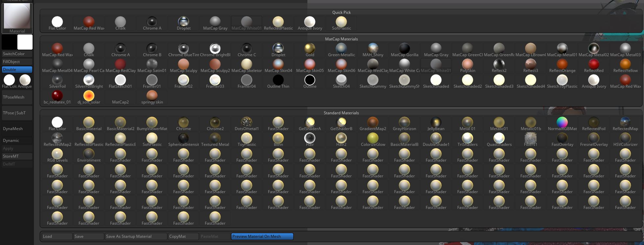Select the black secondary color swatch
The height and width of the screenshot is (245, 644).
pos(9,42)
